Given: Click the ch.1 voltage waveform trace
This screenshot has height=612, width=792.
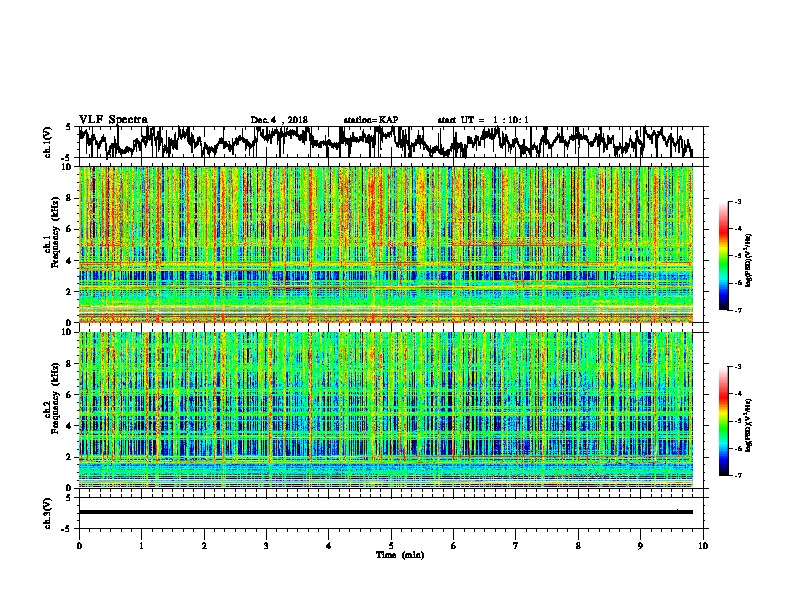Looking at the screenshot, I should (x=386, y=142).
